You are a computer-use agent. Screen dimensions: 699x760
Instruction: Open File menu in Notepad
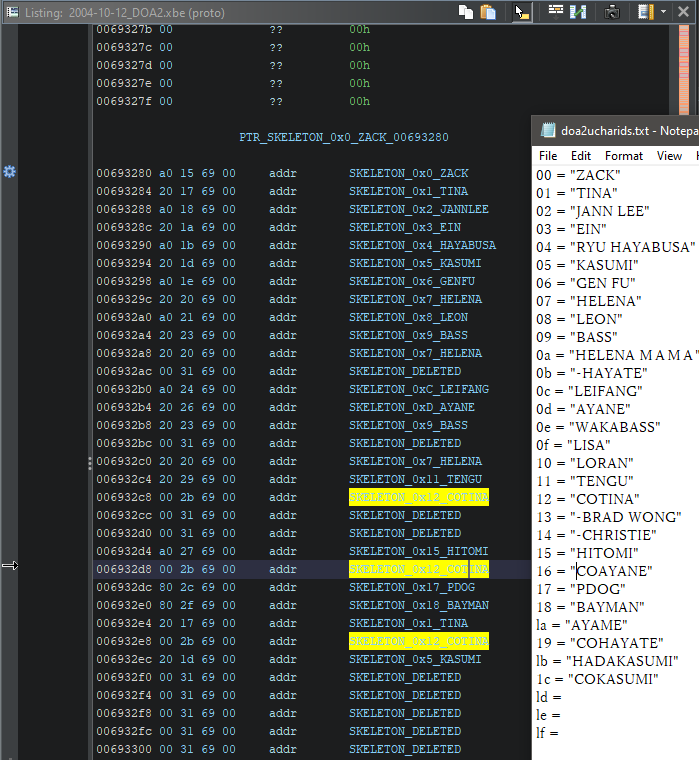pos(548,156)
